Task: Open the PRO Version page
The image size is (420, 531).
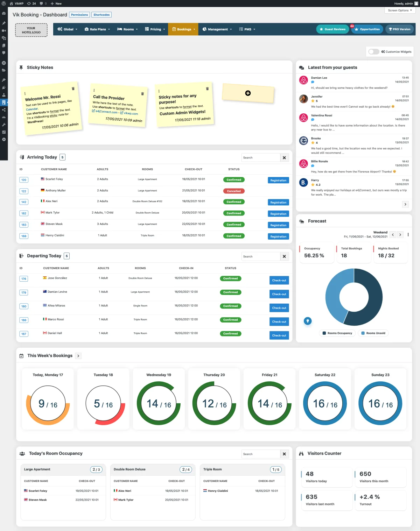Action: 399,29
